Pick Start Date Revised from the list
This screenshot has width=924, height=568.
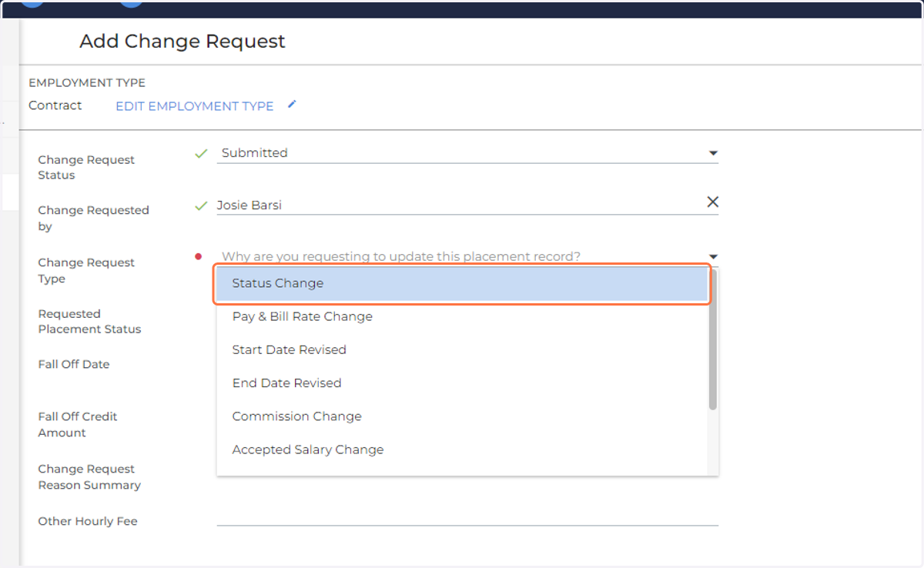pos(462,349)
